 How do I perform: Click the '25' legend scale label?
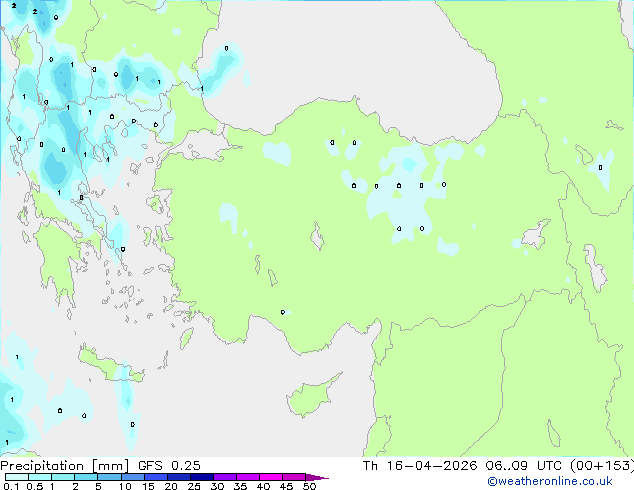tap(194, 486)
